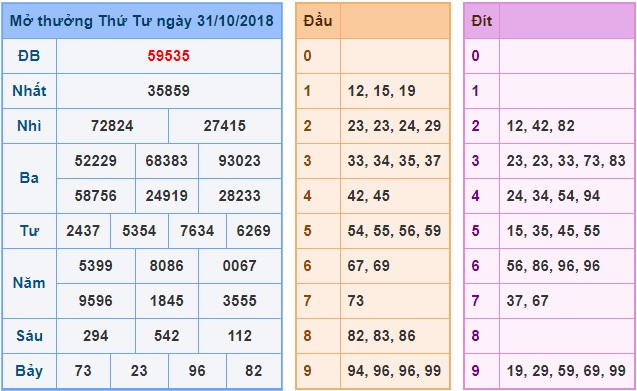Select the special prize number 59535

pyautogui.click(x=169, y=56)
